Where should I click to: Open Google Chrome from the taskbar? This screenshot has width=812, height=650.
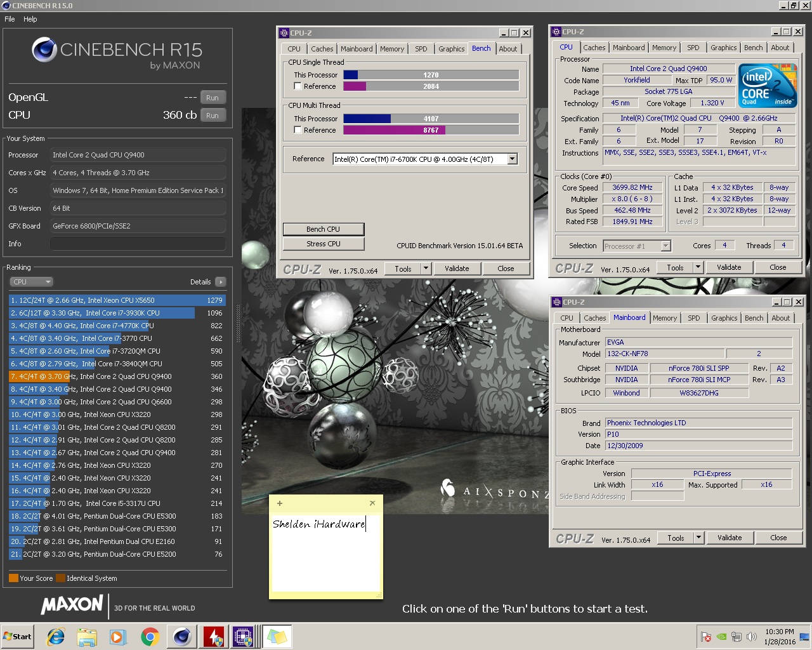coord(150,637)
